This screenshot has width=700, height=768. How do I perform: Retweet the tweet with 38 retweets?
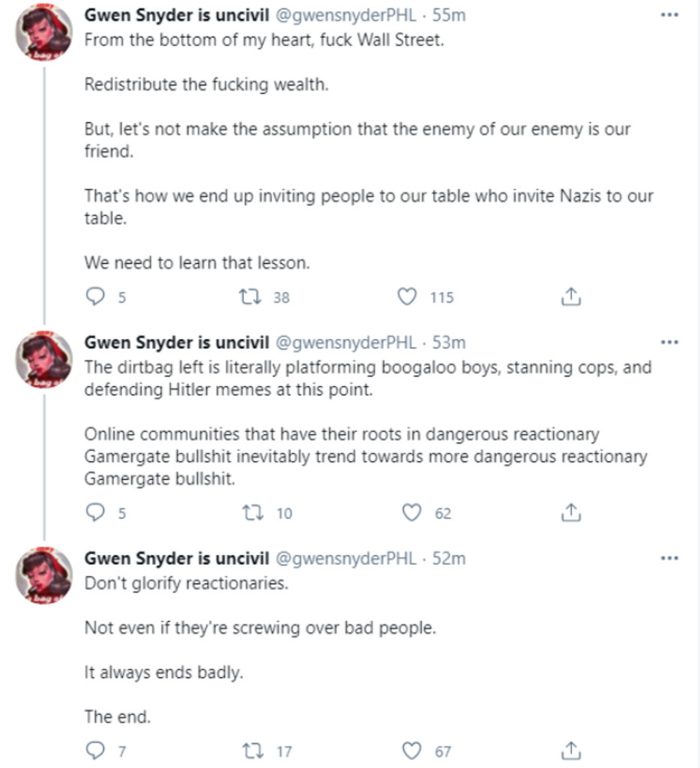point(247,298)
